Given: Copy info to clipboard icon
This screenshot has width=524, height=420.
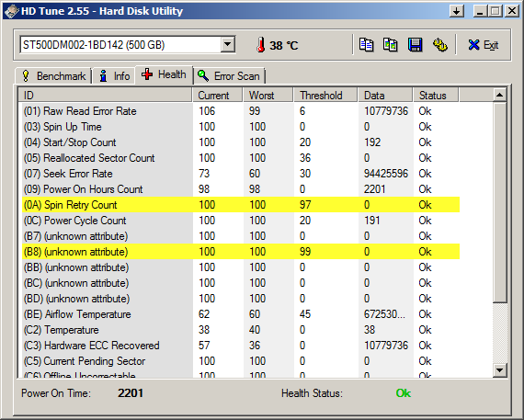Looking at the screenshot, I should (366, 45).
